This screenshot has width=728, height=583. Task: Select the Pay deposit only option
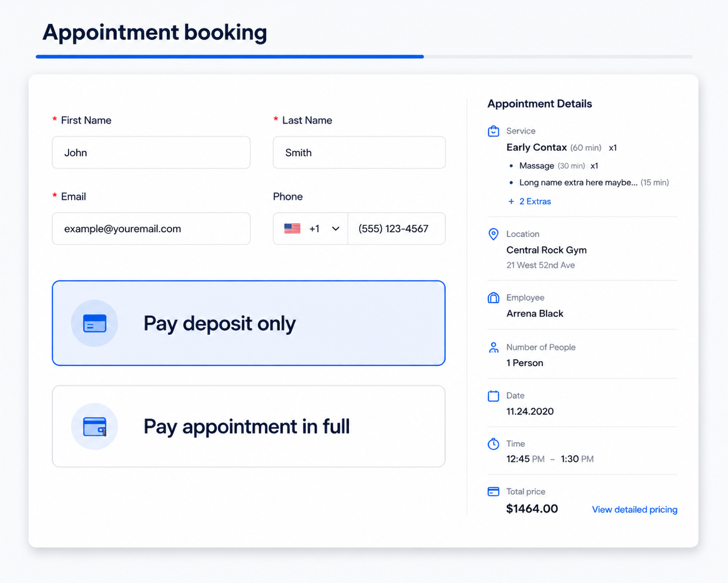click(x=249, y=323)
